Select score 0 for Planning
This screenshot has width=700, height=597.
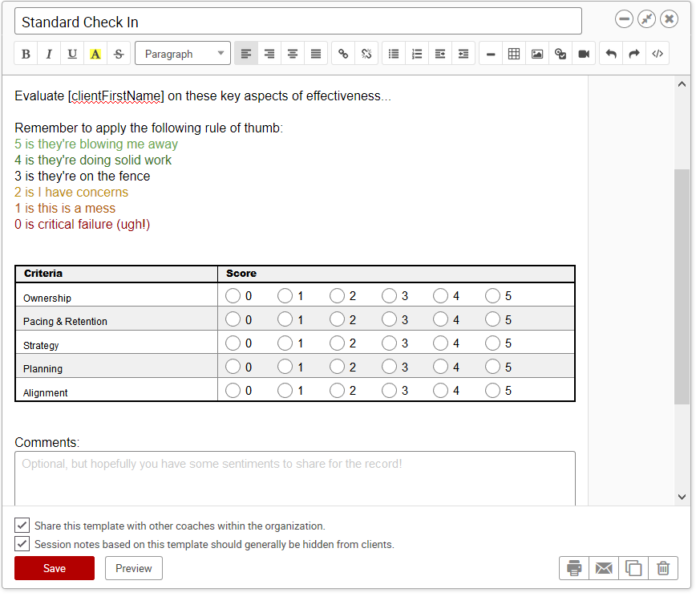233,367
